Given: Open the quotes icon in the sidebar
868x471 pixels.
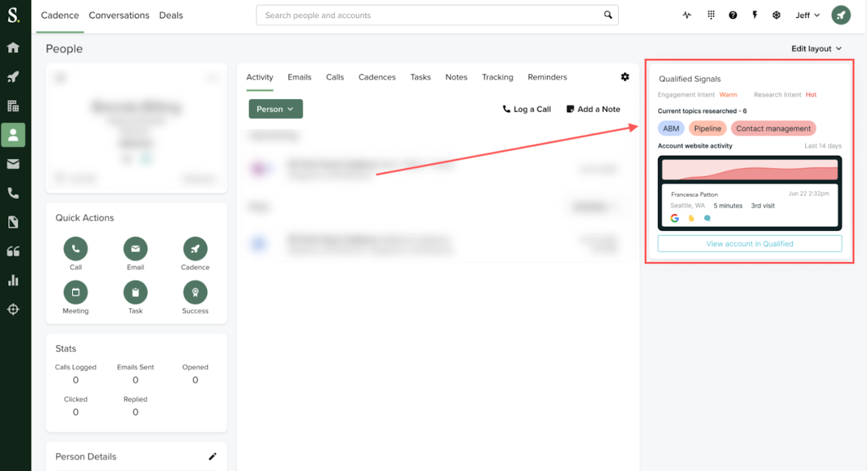Looking at the screenshot, I should point(13,251).
